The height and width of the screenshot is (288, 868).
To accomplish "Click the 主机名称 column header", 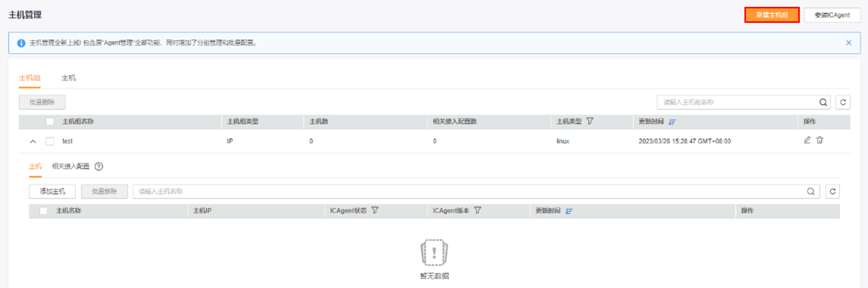I will (x=68, y=210).
